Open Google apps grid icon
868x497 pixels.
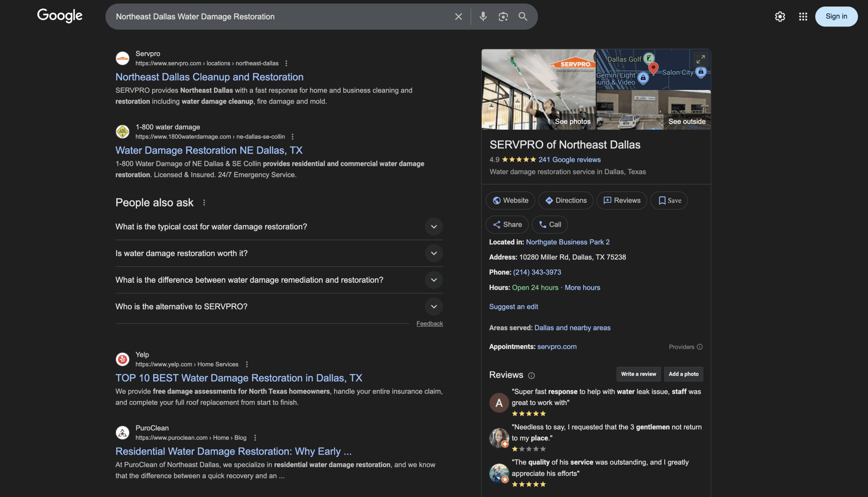pyautogui.click(x=803, y=16)
